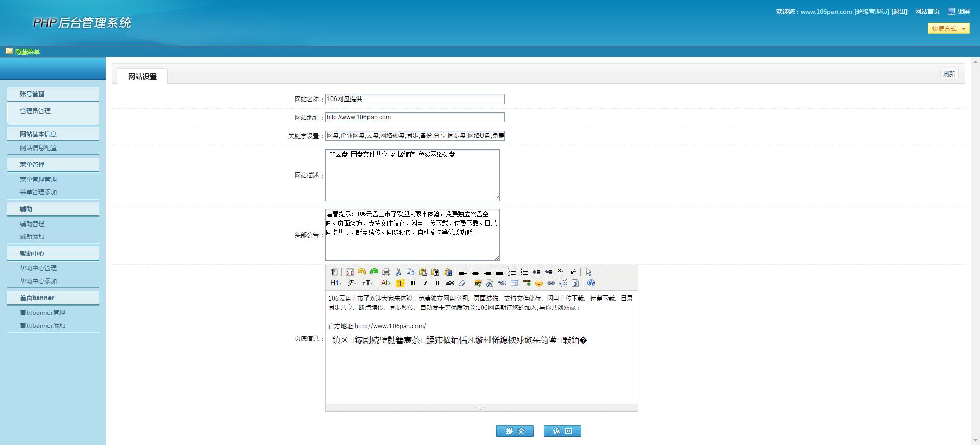The image size is (980, 445).
Task: Collapse the 账号管理 section header
Action: (x=53, y=94)
